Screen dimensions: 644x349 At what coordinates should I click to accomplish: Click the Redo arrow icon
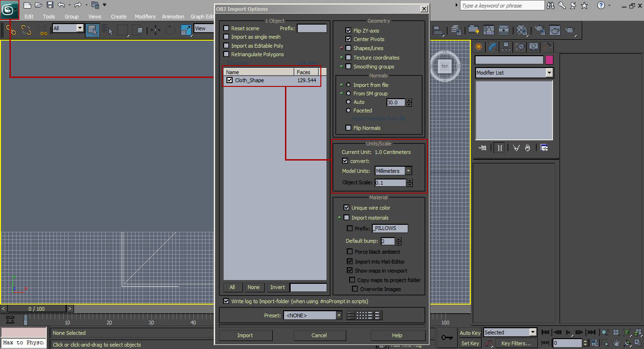[77, 5]
